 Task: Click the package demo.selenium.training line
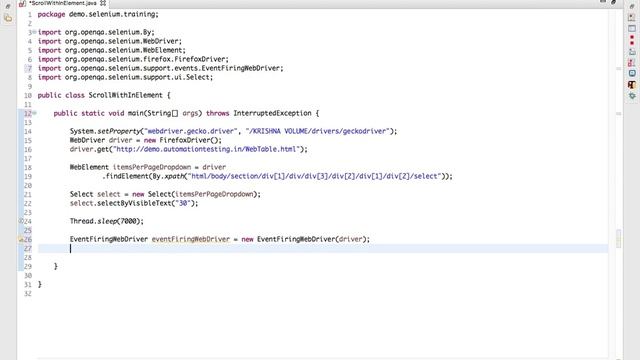[x=98, y=14]
